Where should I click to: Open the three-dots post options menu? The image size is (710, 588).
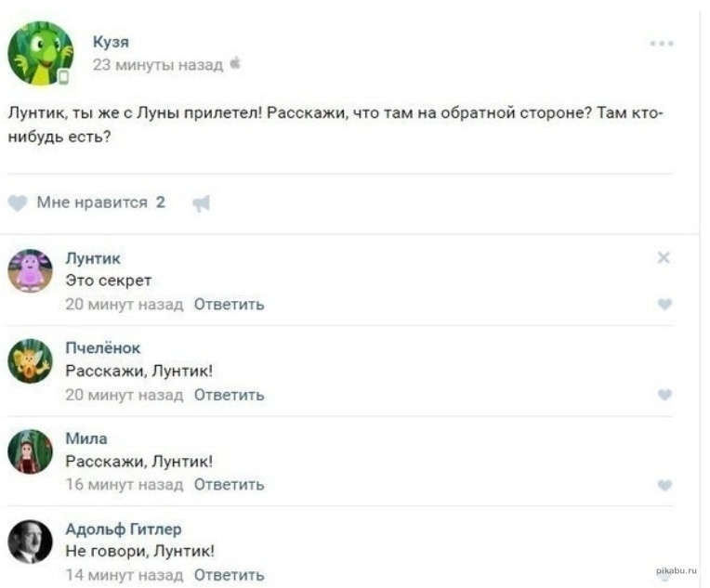point(662,44)
